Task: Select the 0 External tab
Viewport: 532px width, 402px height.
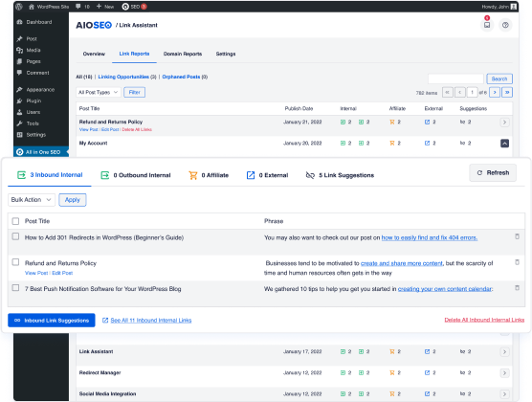Action: 267,175
